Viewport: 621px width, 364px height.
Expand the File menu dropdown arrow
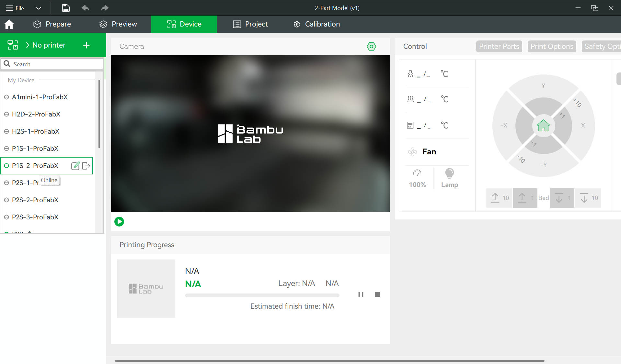(x=38, y=8)
